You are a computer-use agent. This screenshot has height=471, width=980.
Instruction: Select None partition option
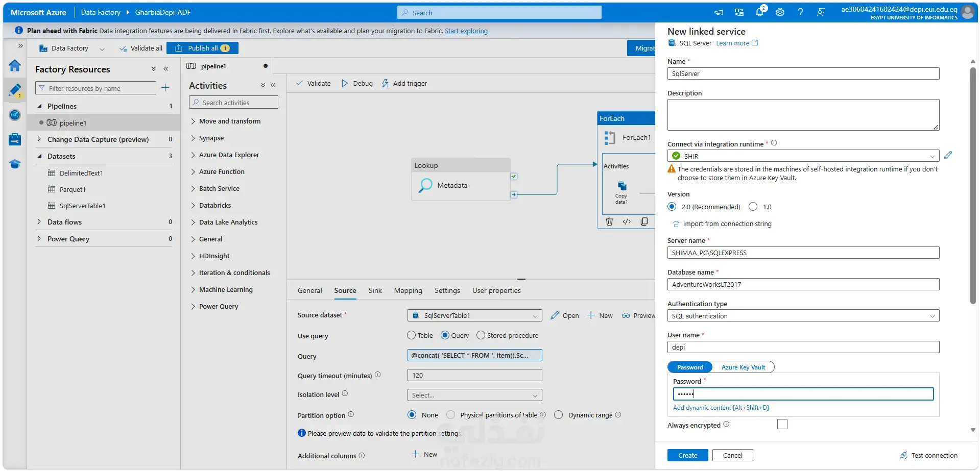point(412,415)
